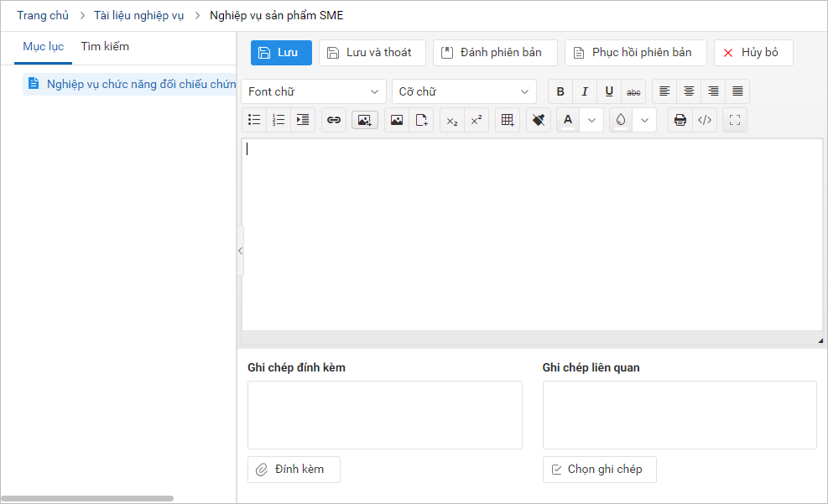828x504 pixels.
Task: Click the Ghi chép đính kèm box
Action: point(385,415)
